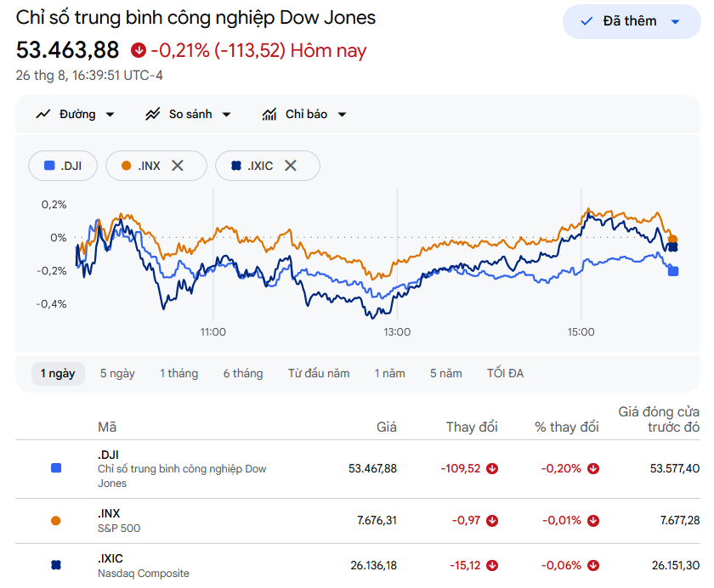Image resolution: width=714 pixels, height=588 pixels.
Task: Remove .INX from the comparison chart
Action: (178, 166)
